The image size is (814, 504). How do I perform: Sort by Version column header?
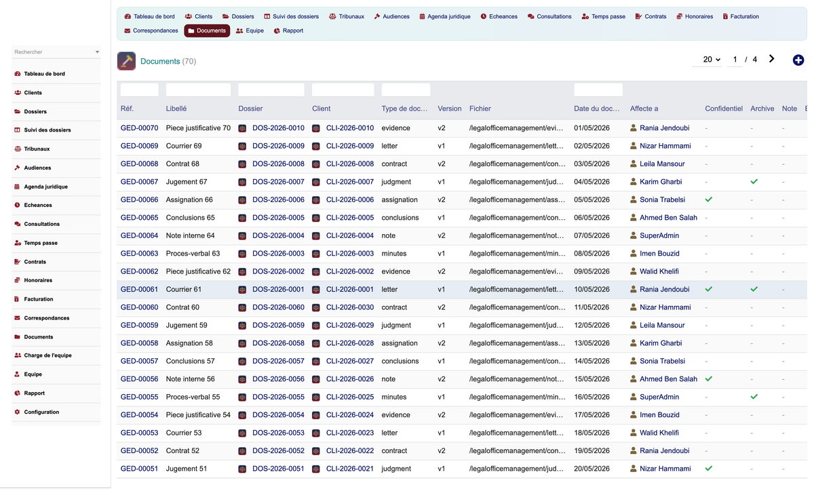(450, 109)
